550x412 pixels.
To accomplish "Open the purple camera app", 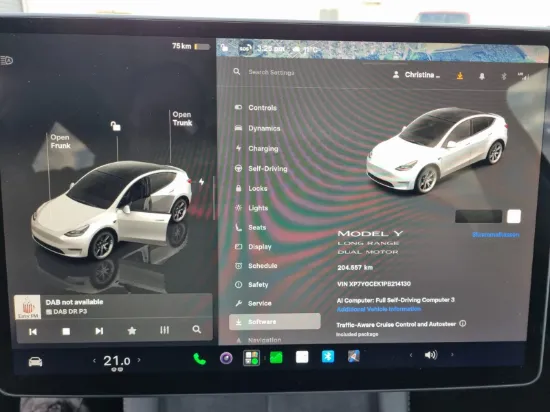I will click(226, 358).
